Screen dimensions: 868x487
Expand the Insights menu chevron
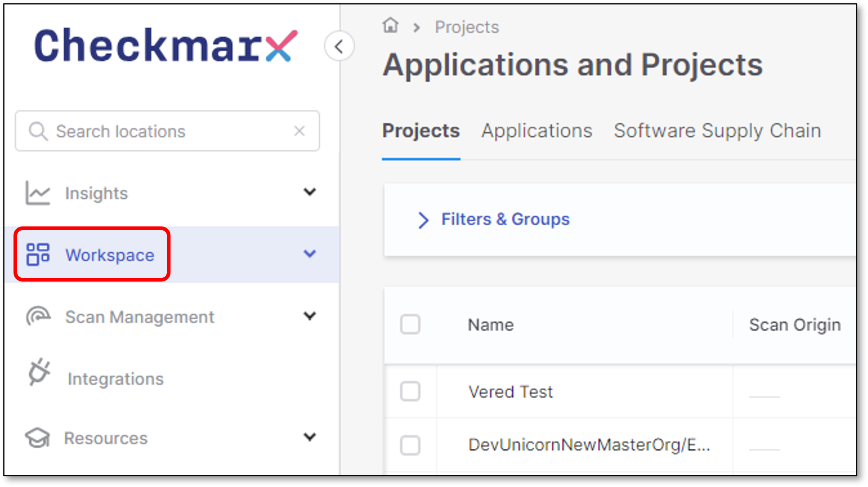point(310,192)
